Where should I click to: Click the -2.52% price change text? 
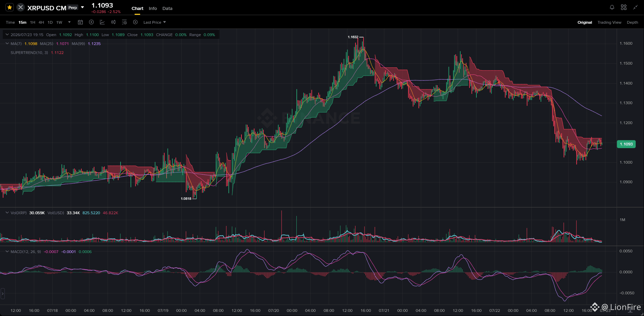point(114,12)
